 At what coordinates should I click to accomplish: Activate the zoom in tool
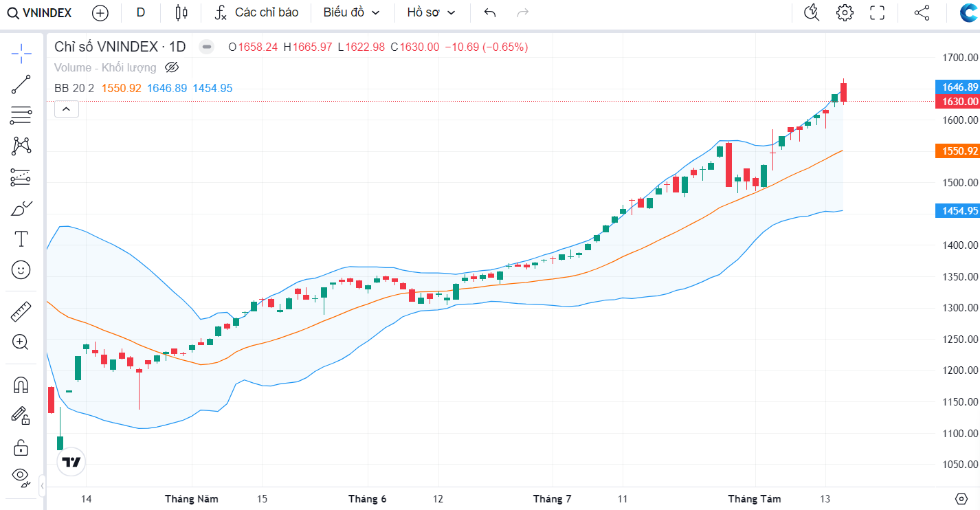click(x=21, y=342)
